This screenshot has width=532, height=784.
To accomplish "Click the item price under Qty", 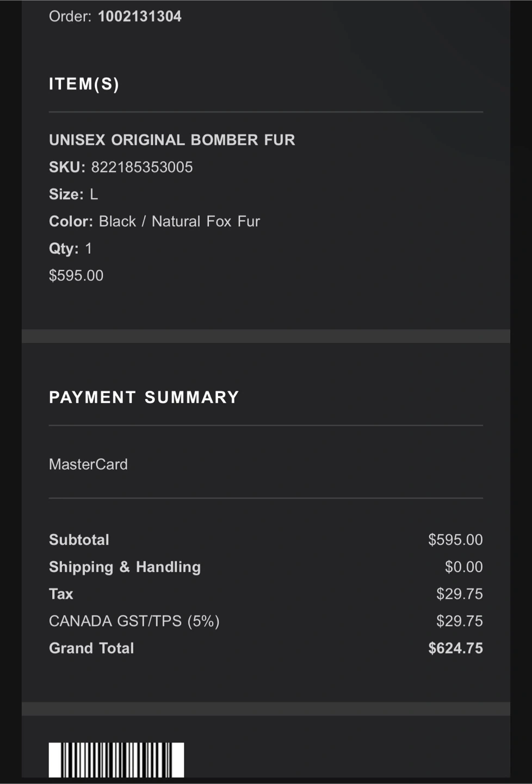I will [76, 275].
